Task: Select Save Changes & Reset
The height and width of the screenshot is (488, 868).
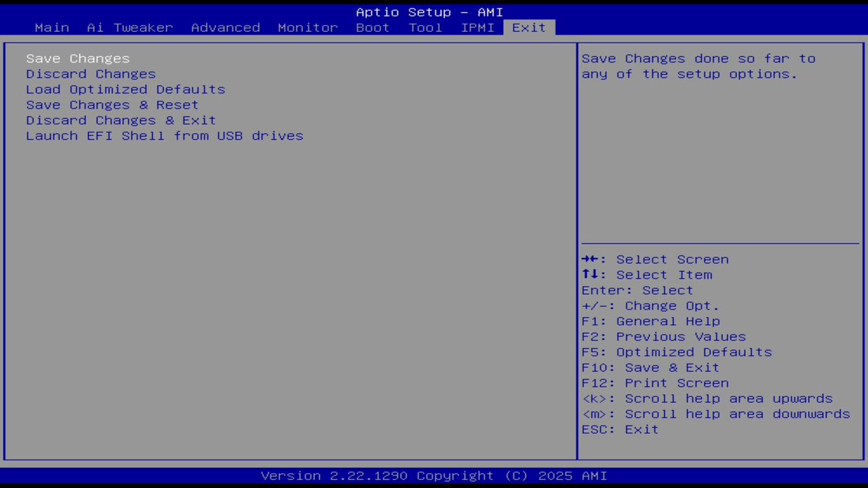Action: tap(112, 104)
